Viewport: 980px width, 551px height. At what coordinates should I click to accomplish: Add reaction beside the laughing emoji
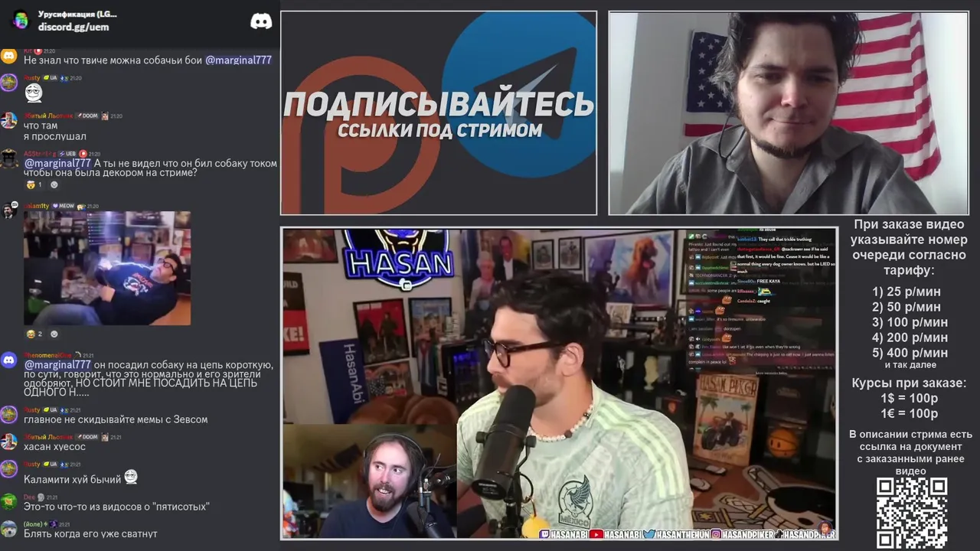pyautogui.click(x=54, y=334)
